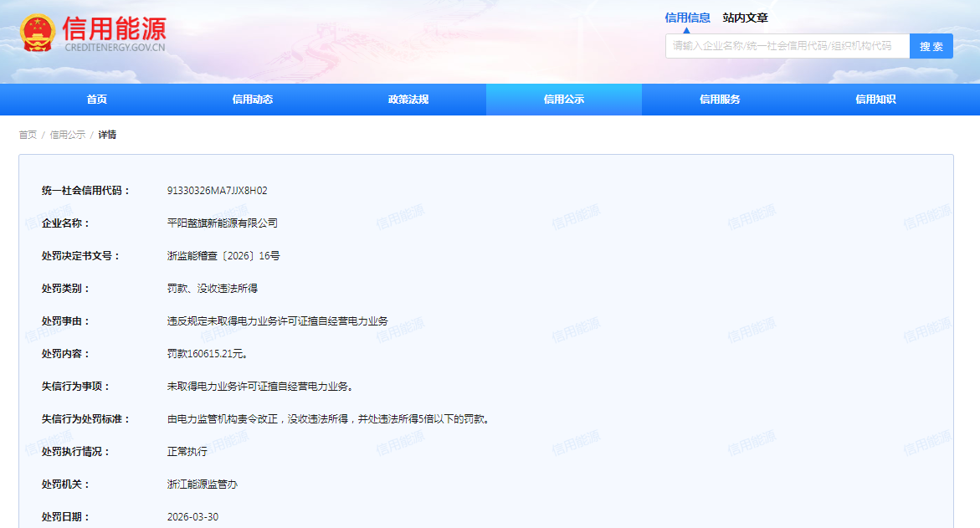Click the 详情 breadcrumb item
The image size is (980, 528).
point(107,135)
